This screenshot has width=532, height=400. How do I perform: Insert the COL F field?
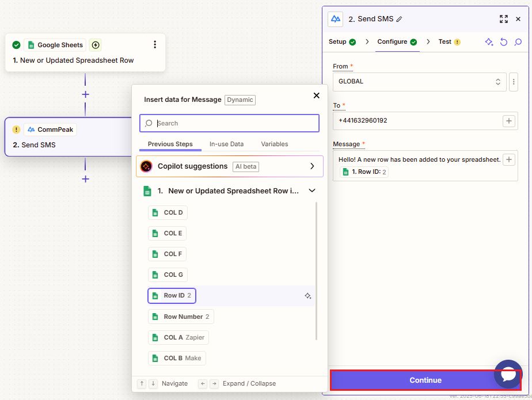168,254
